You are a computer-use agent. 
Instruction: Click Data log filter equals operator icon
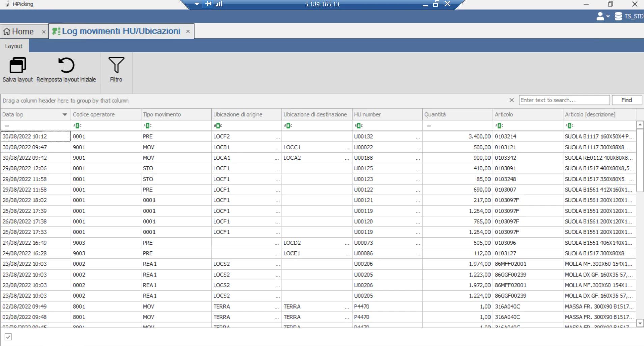point(7,126)
